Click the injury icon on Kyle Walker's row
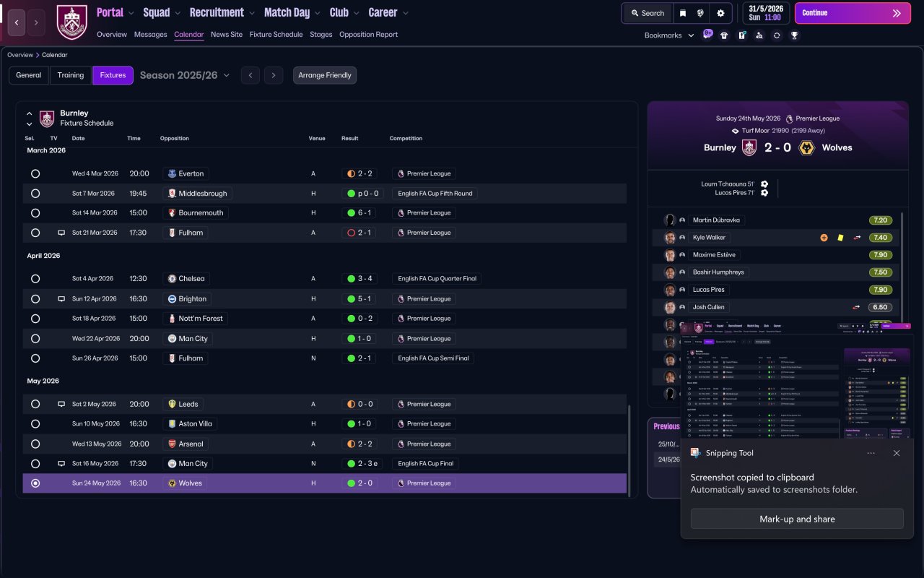The width and height of the screenshot is (924, 578). pyautogui.click(x=824, y=238)
